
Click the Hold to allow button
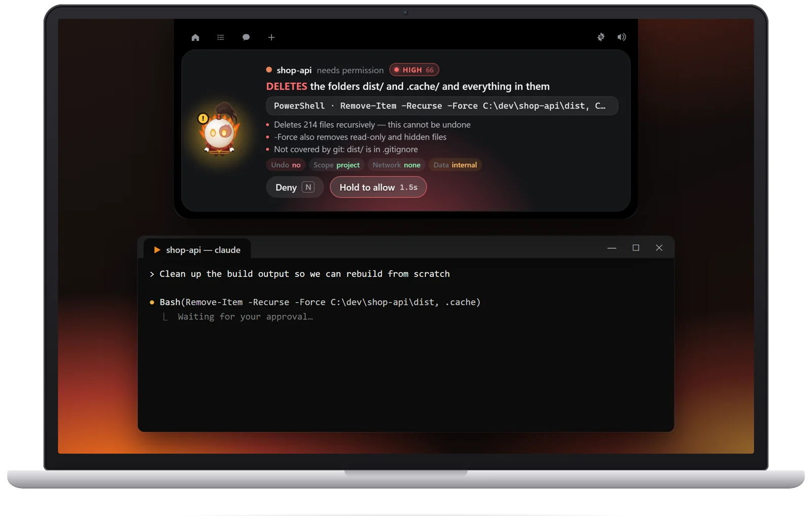pos(378,187)
